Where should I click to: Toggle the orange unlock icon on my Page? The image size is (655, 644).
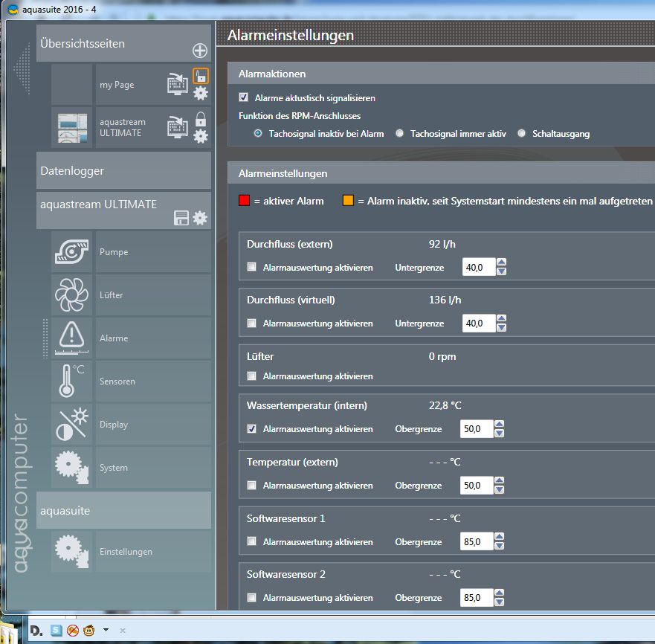(201, 75)
